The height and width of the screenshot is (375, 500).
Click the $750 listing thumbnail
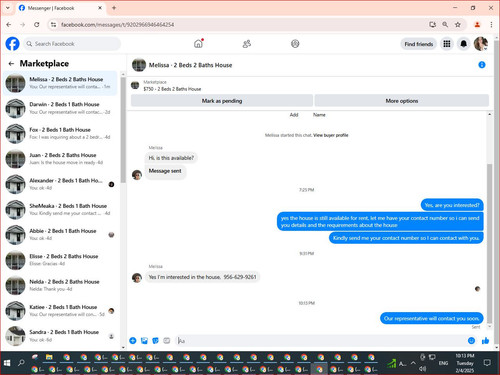135,85
